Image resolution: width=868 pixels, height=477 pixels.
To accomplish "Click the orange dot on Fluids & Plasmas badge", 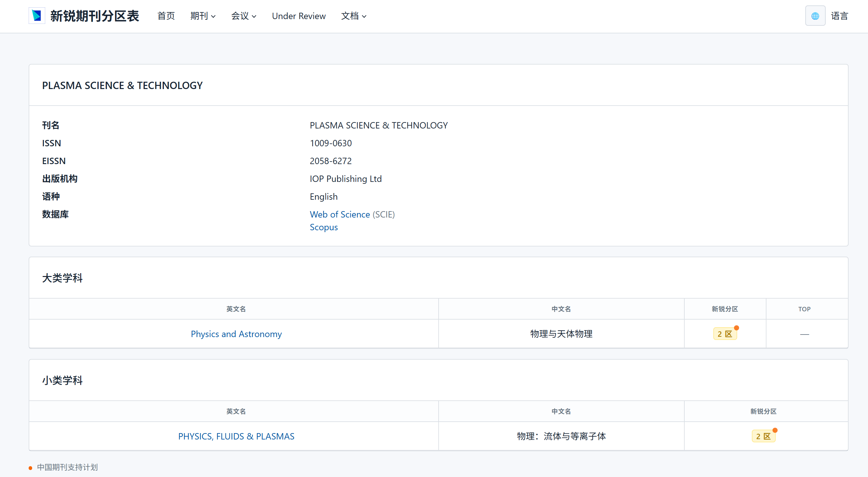I will [775, 430].
